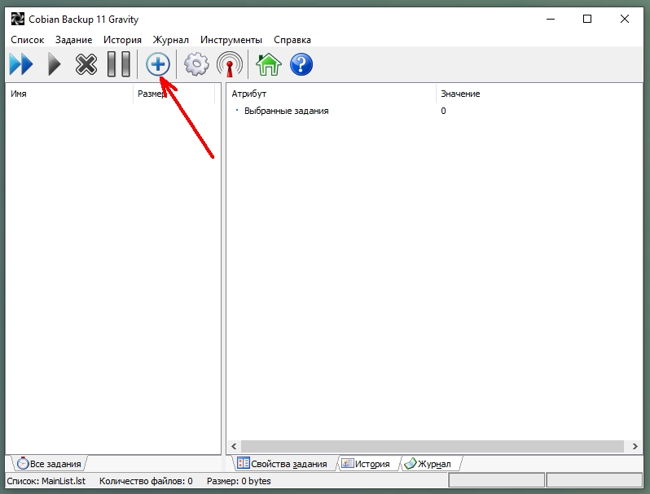Viewport: 650px width, 494px height.
Task: Click Список: MainList.lst in status bar
Action: pyautogui.click(x=46, y=481)
